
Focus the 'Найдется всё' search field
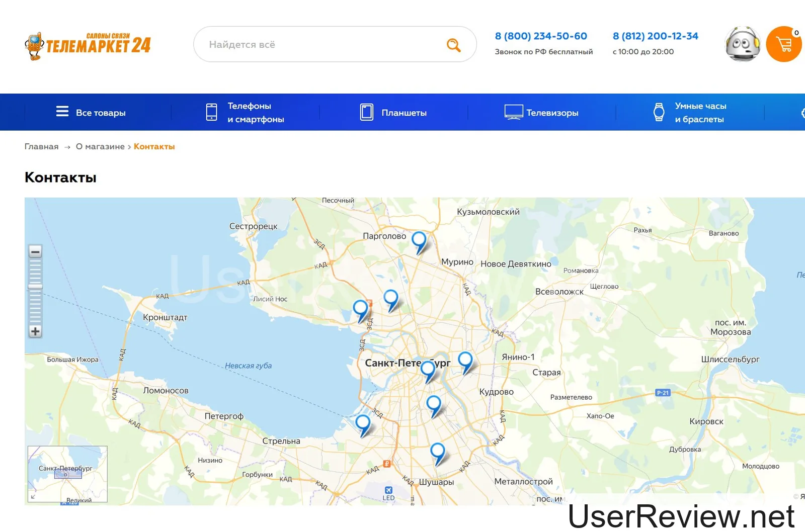[x=322, y=45]
